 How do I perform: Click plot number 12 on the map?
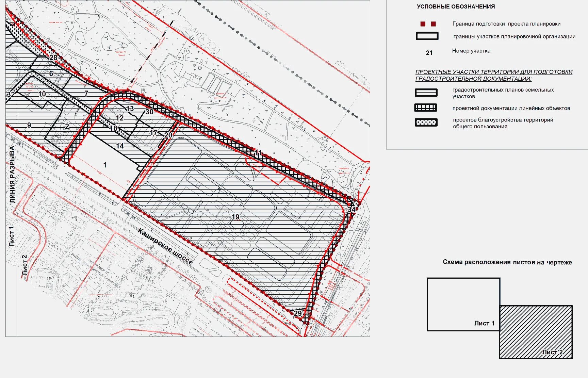pos(119,118)
